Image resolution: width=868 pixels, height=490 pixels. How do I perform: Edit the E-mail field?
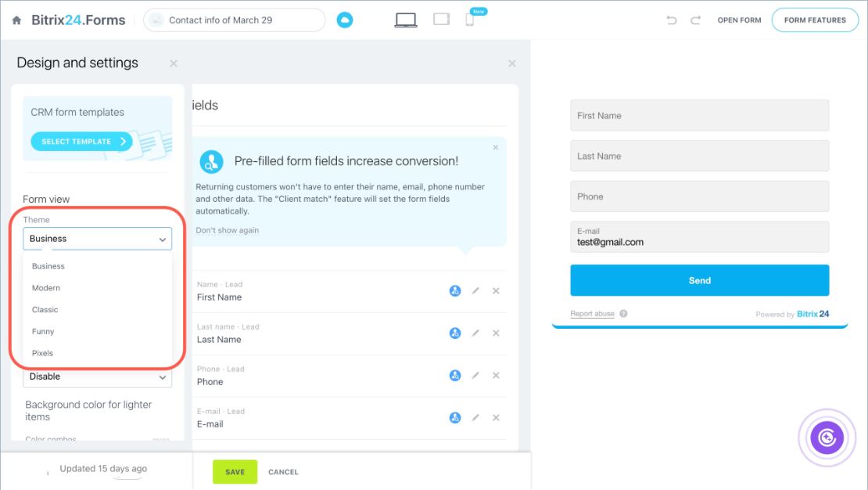click(x=475, y=417)
